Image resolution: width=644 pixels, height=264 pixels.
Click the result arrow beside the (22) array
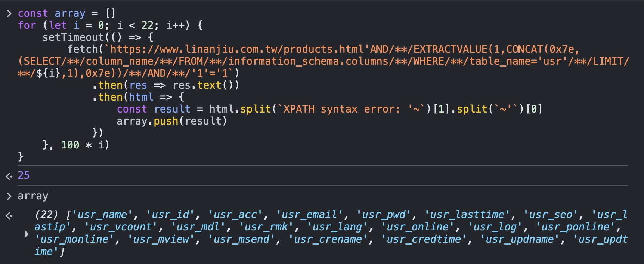[9, 215]
